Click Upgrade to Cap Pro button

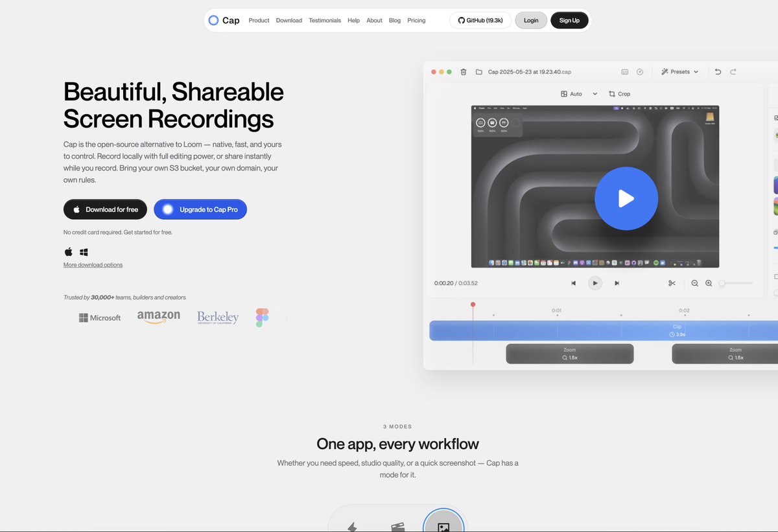pos(200,209)
